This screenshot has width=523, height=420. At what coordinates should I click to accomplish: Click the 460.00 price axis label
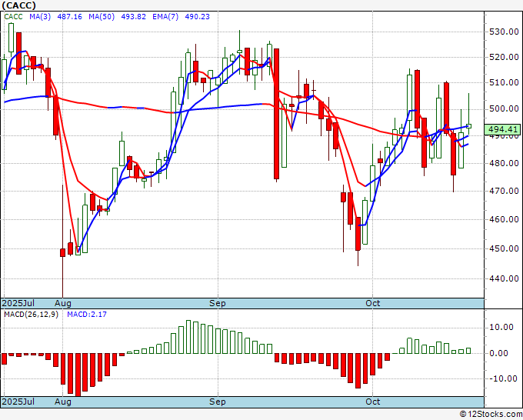coord(504,219)
